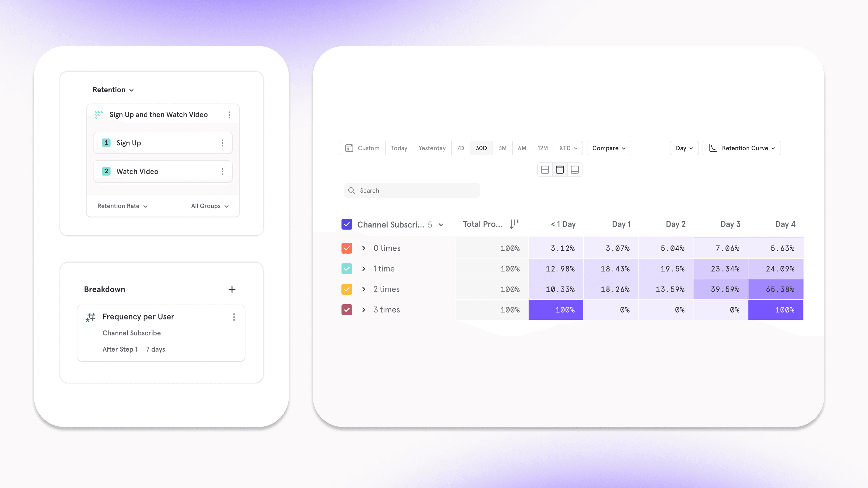Click the breakdown grid/hashtag icon
The width and height of the screenshot is (868, 488).
91,316
